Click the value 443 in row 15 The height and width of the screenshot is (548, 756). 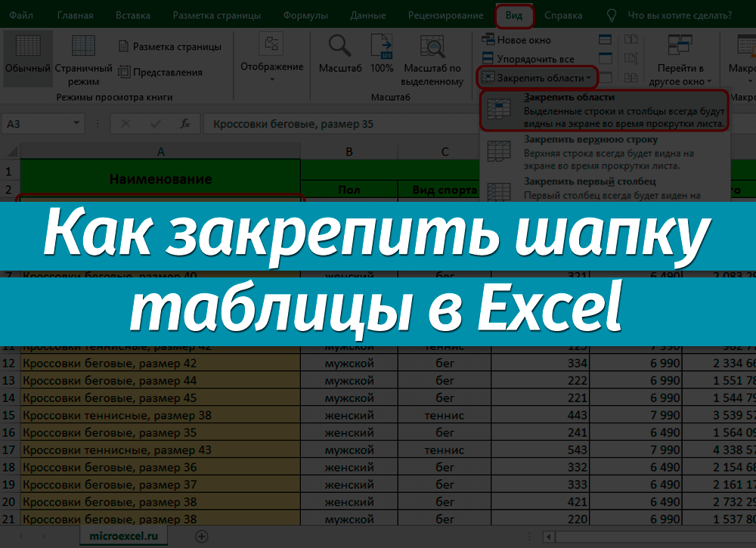540,415
